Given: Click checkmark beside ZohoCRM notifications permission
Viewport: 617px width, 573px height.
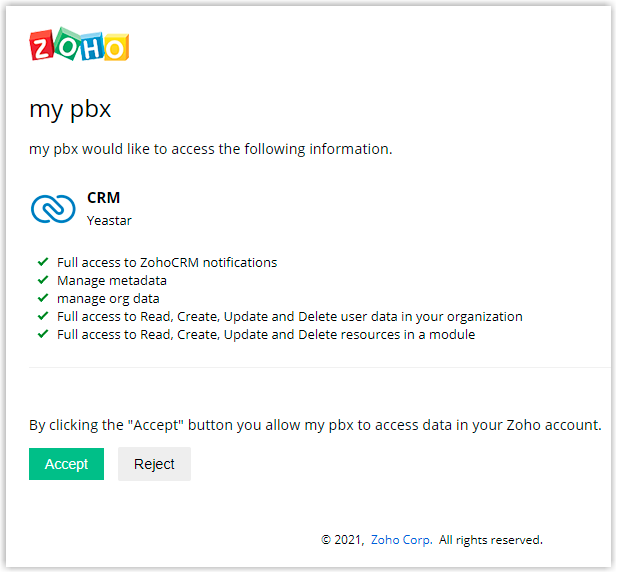Looking at the screenshot, I should [43, 262].
